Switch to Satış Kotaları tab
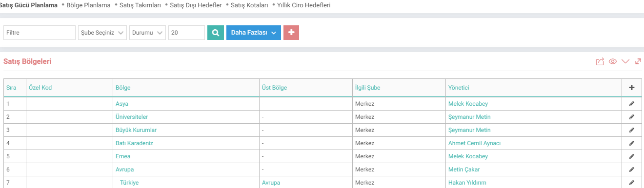This screenshot has width=644, height=188. coord(249,5)
